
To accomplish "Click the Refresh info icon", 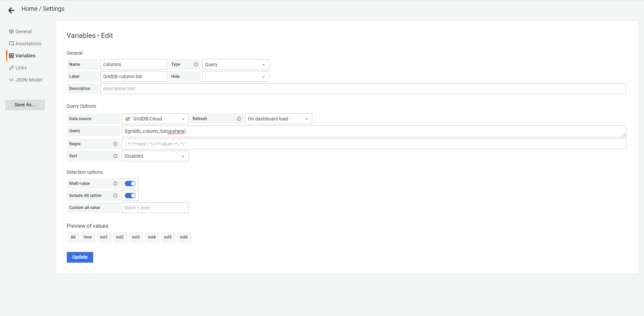I will (x=239, y=119).
